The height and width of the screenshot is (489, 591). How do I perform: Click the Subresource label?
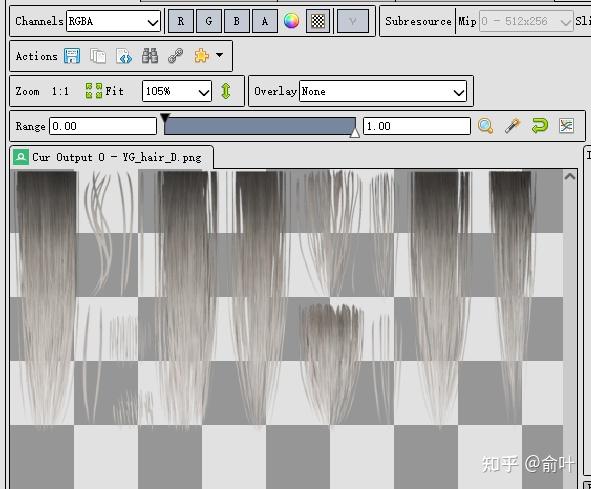pyautogui.click(x=418, y=21)
